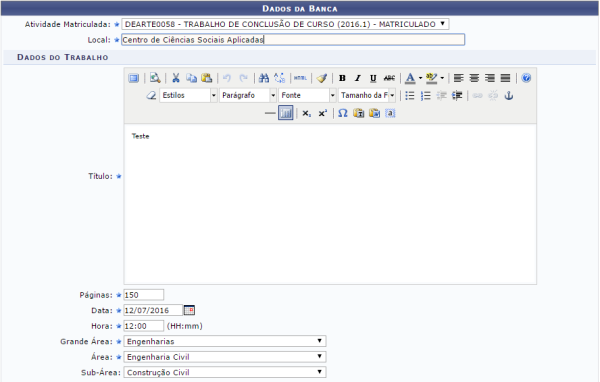Open find and replace icon
The height and width of the screenshot is (382, 600).
point(279,78)
